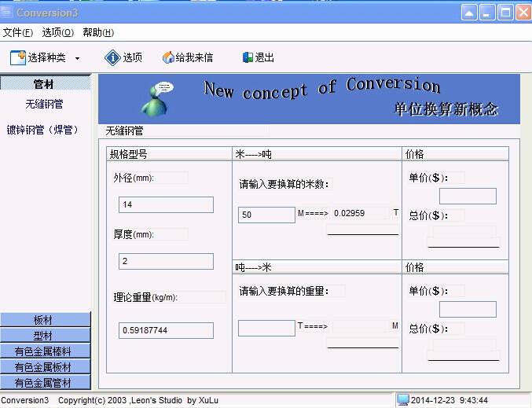Image resolution: width=532 pixels, height=408 pixels.
Task: Click the 厚度 input field showing 2
Action: point(166,261)
